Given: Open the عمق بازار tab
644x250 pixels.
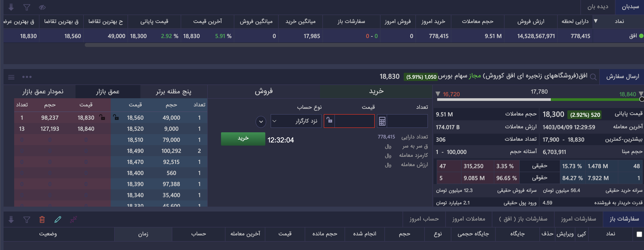Looking at the screenshot, I should click(108, 92).
